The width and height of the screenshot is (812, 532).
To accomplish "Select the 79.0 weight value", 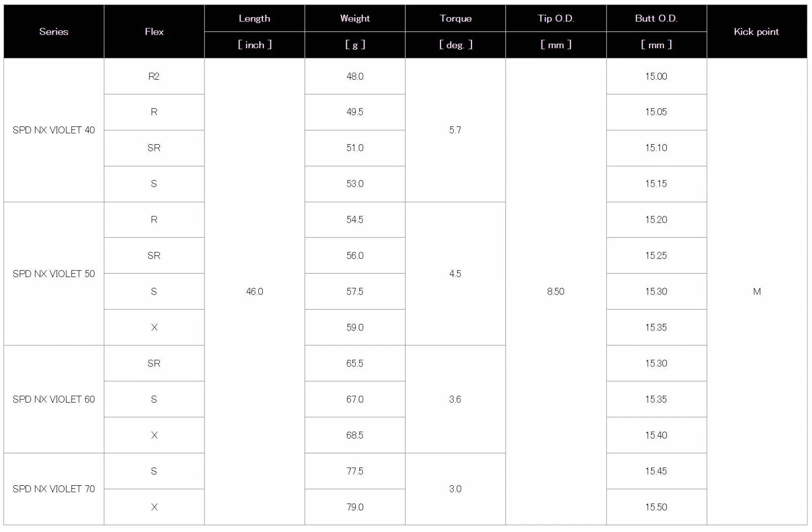I will tap(355, 507).
